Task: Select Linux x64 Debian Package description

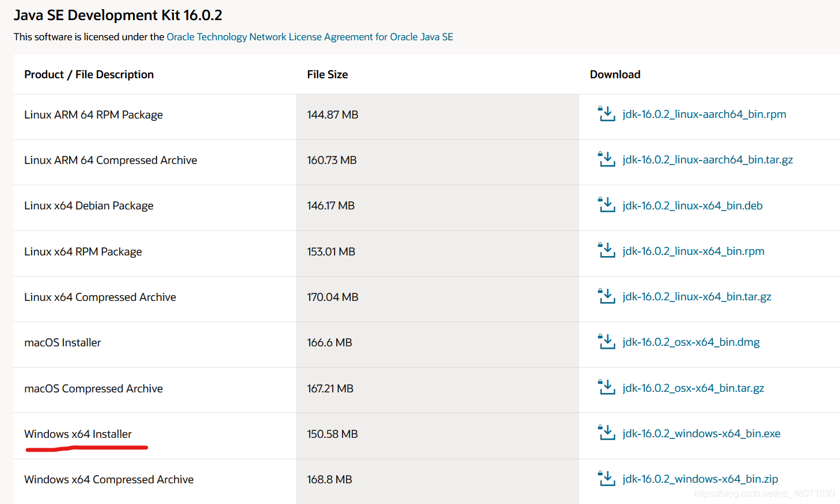Action: (89, 205)
